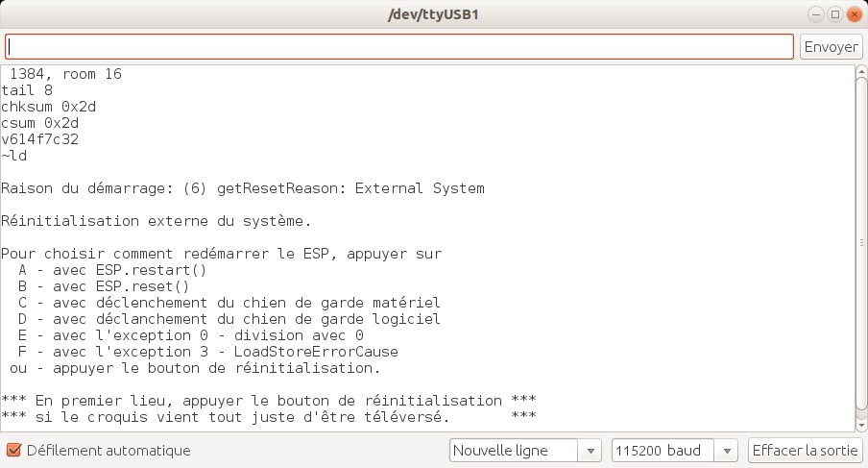The width and height of the screenshot is (868, 468).
Task: Click the LoadStoreErrorCause option F line
Action: pos(207,352)
